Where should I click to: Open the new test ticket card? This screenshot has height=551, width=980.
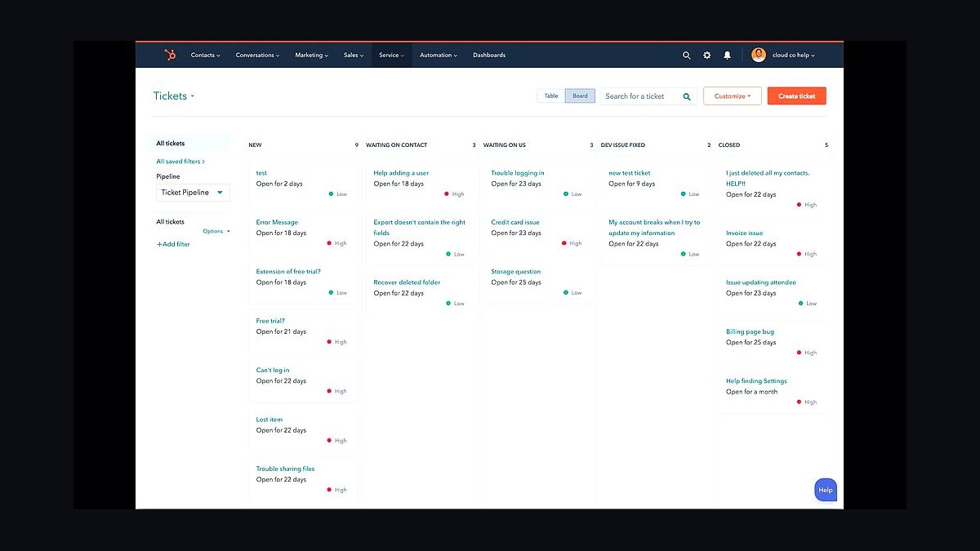630,173
